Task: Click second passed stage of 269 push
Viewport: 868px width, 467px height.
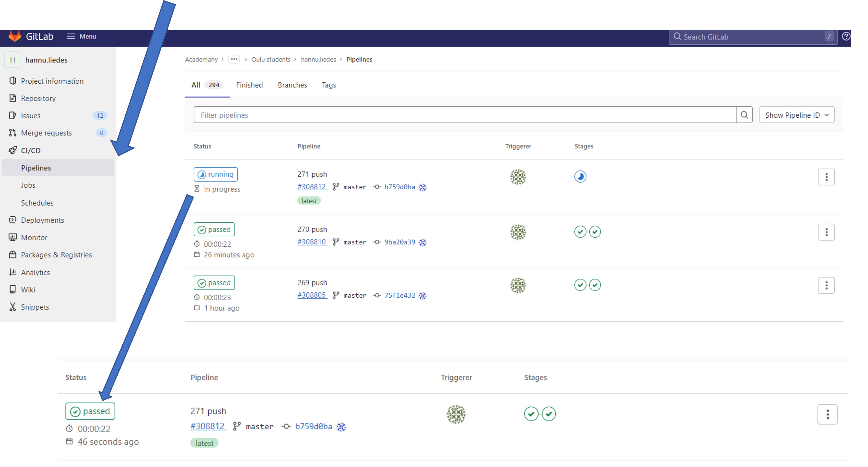Action: (595, 285)
